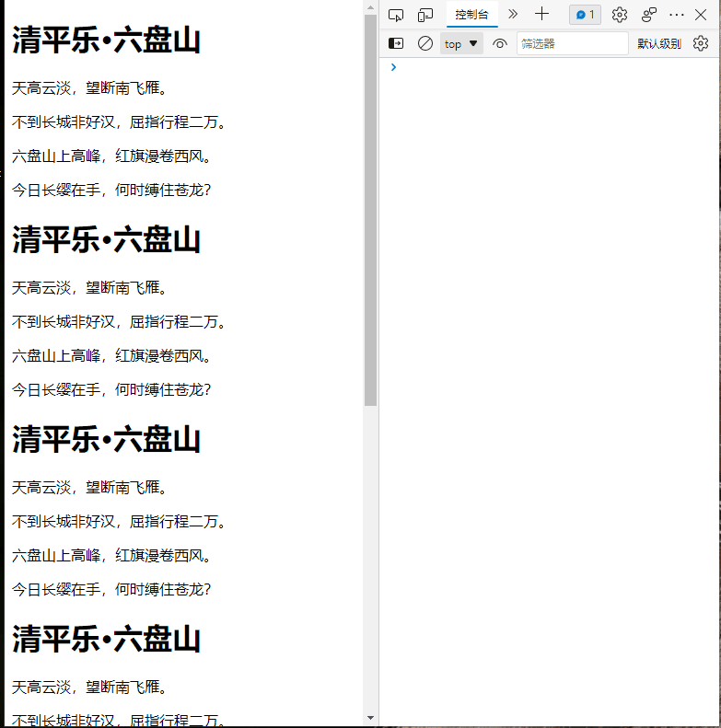The image size is (721, 728).
Task: Open the 默认级别 log level dropdown
Action: pyautogui.click(x=659, y=43)
